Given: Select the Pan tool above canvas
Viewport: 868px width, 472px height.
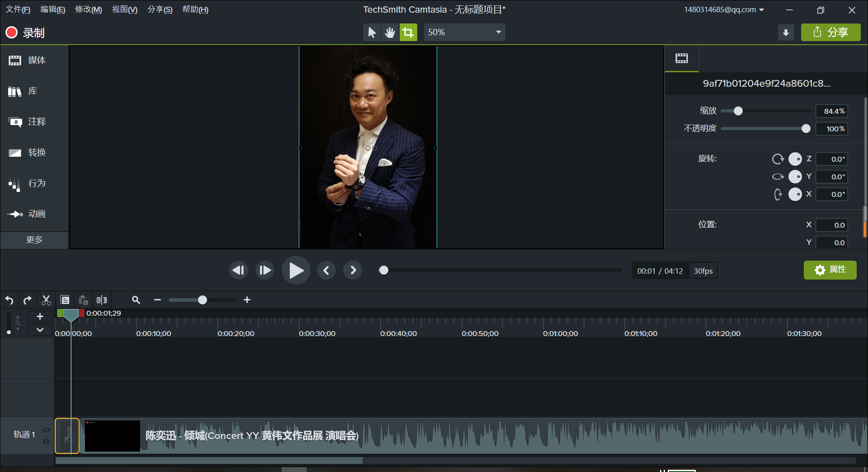Looking at the screenshot, I should coord(390,32).
